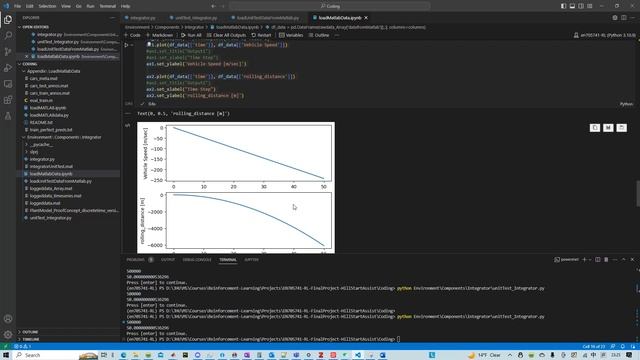The width and height of the screenshot is (640, 360).
Task: Toggle panel layout icon in title bar
Action: click(572, 6)
